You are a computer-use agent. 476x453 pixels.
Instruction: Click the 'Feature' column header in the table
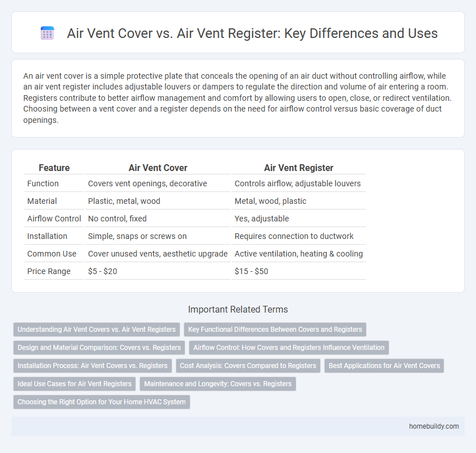click(54, 168)
